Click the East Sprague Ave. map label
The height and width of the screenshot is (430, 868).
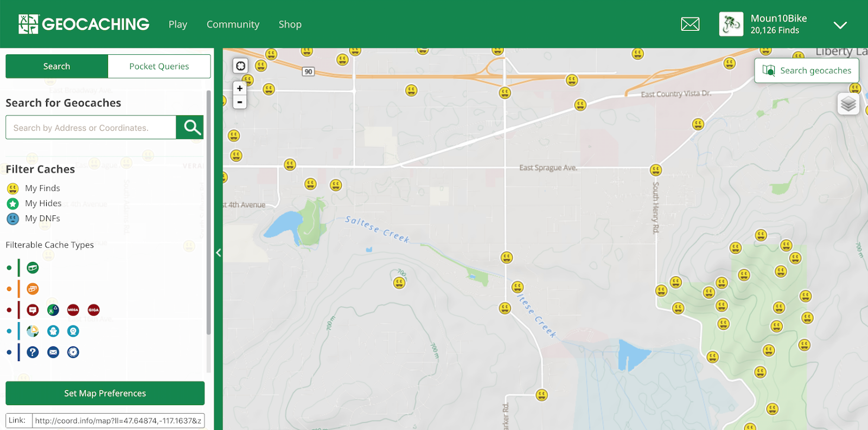point(548,168)
